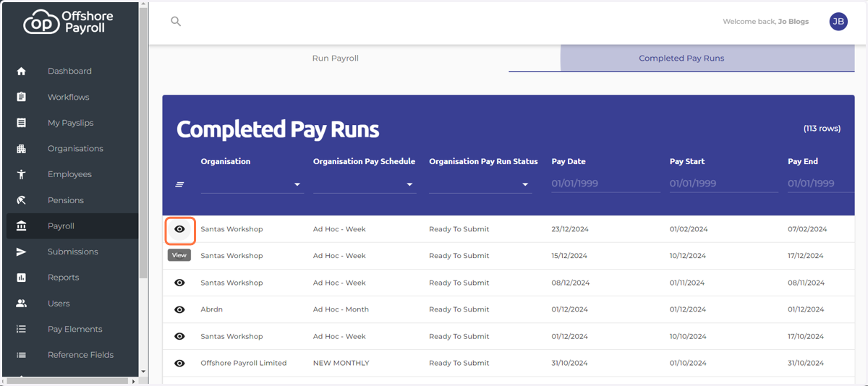Click the Pensions umbrella icon
This screenshot has height=386, width=868.
pyautogui.click(x=21, y=200)
